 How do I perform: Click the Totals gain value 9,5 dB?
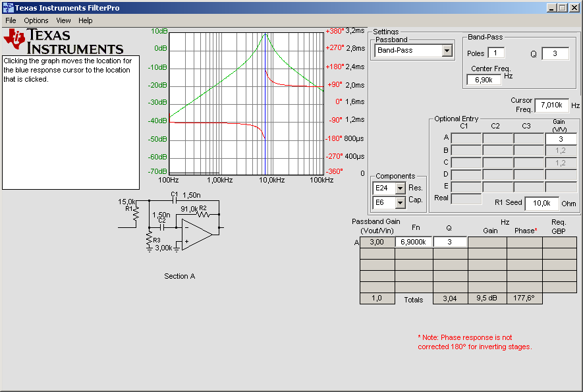pos(487,298)
